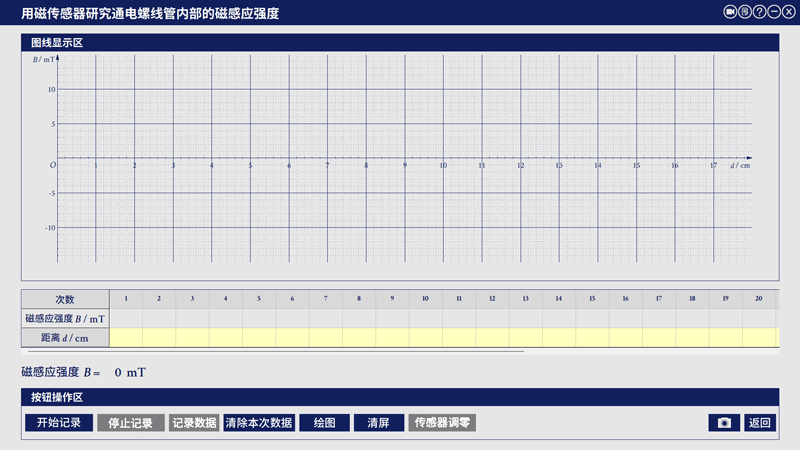Select the distance cell under column 10
The image size is (800, 450).
click(425, 338)
